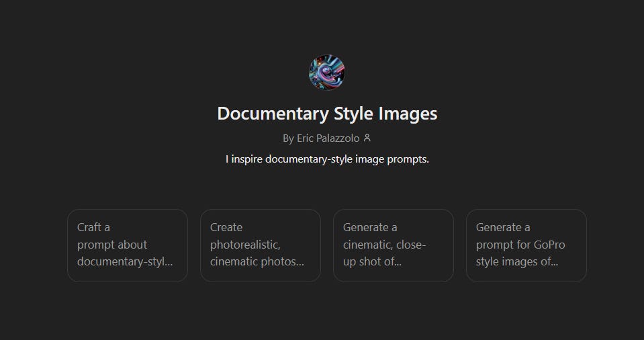Select the 'Create photorealistic, cinematic photos...' card

[x=261, y=245]
